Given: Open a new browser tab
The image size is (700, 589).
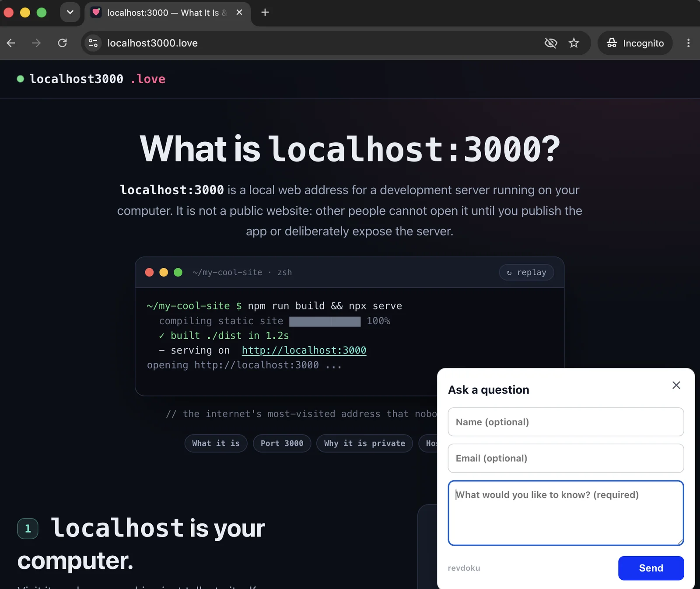Looking at the screenshot, I should coord(265,12).
